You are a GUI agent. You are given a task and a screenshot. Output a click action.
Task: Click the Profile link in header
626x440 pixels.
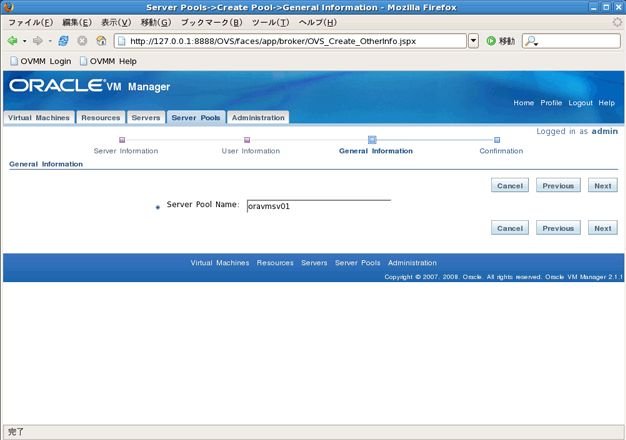tap(551, 103)
